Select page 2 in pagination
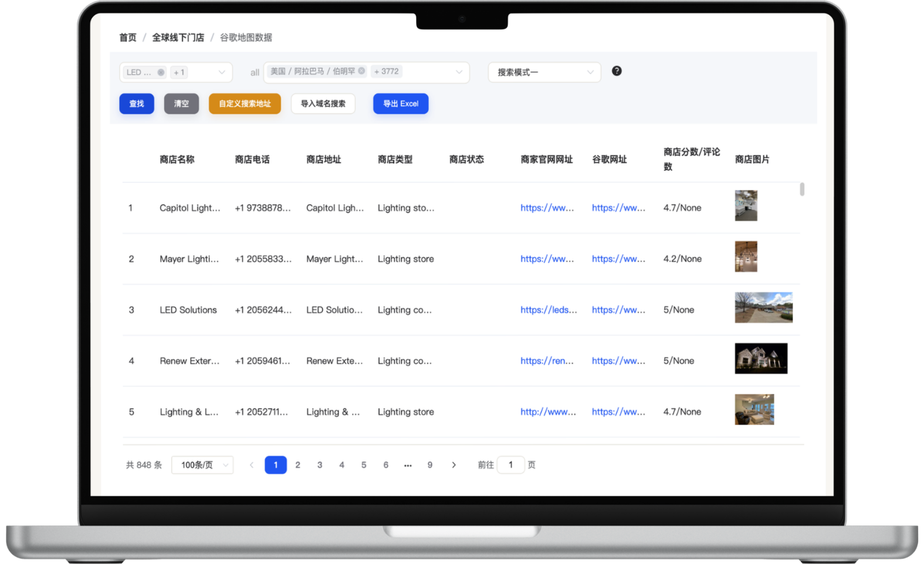Screen dimensions: 924x564 (x=298, y=465)
